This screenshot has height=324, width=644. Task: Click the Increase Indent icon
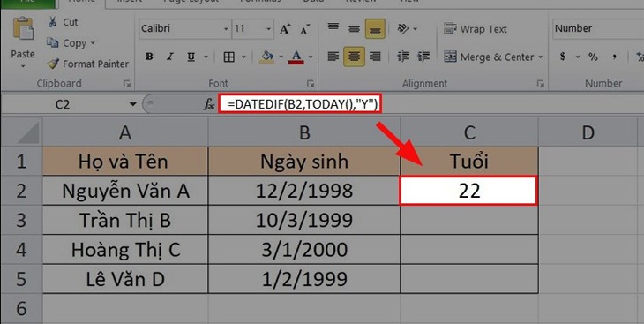click(423, 56)
